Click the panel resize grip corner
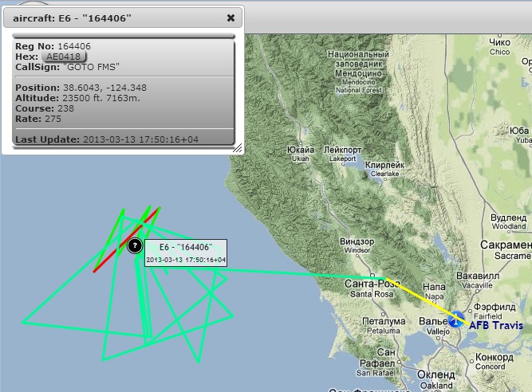532x392 pixels. pos(238,148)
